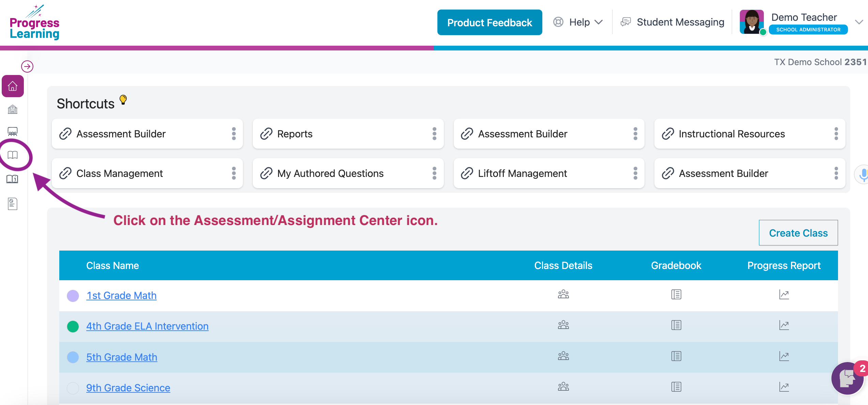Open options for Instructional Resources shortcut
This screenshot has height=405, width=868.
pos(836,134)
